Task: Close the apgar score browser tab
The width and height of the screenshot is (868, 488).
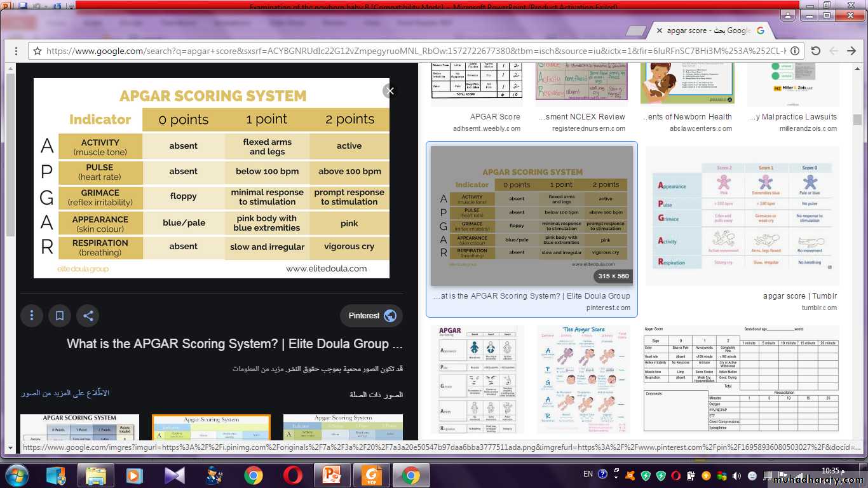Action: pyautogui.click(x=660, y=30)
